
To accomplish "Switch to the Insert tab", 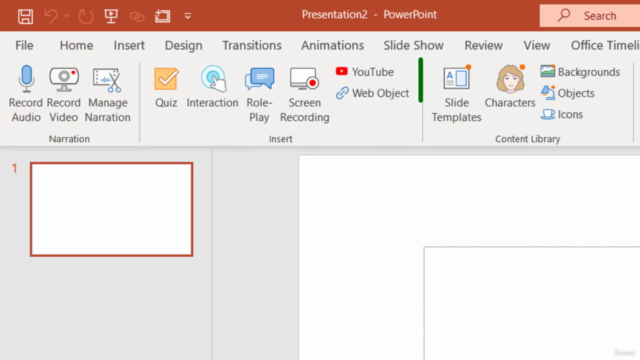I will pyautogui.click(x=129, y=45).
